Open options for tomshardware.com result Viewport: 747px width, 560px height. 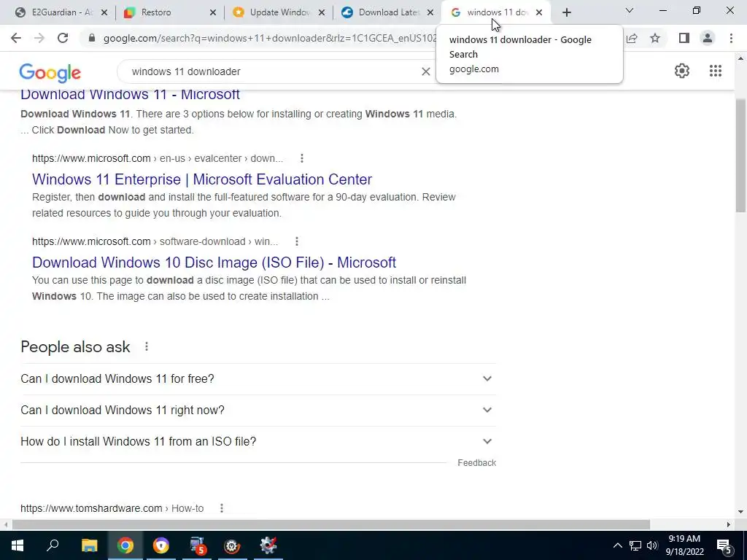tap(222, 508)
